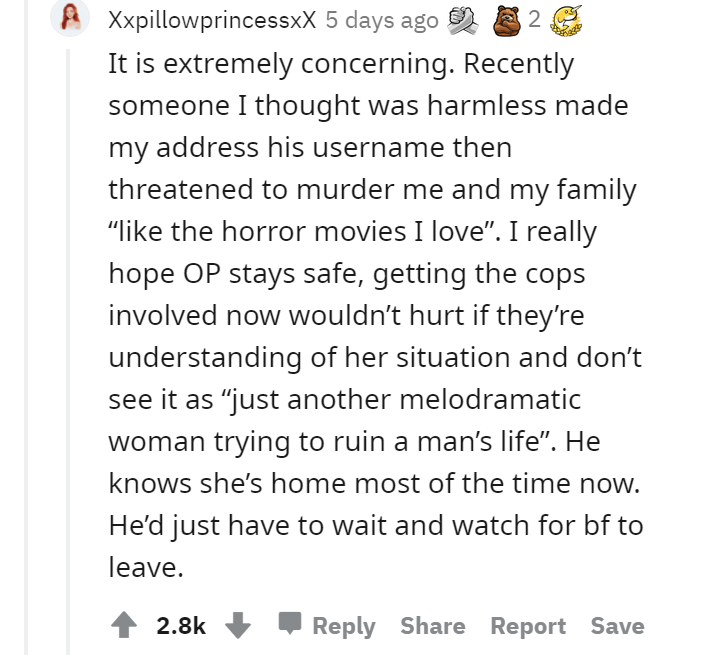Downvote the comment with the down arrow

coord(238,625)
